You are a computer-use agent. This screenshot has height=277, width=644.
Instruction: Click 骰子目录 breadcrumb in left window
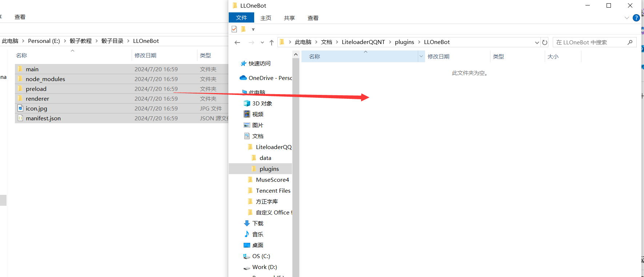[112, 41]
